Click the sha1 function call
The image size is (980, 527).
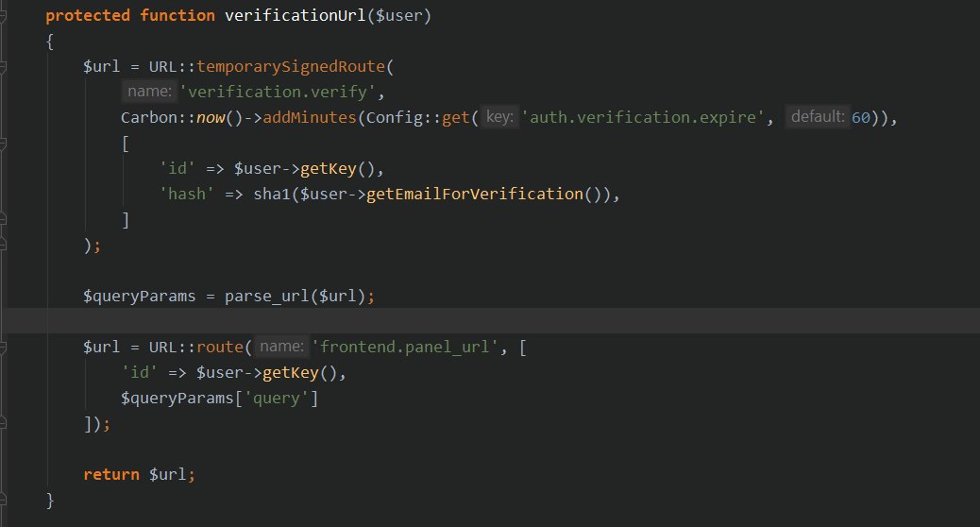pos(272,194)
